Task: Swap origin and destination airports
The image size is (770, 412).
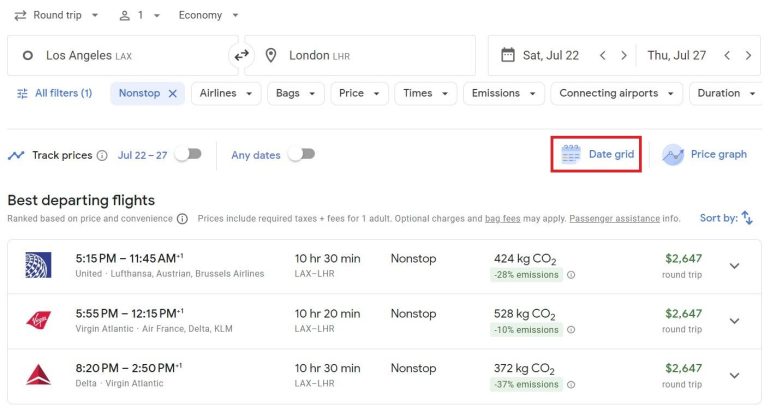Action: tap(241, 56)
